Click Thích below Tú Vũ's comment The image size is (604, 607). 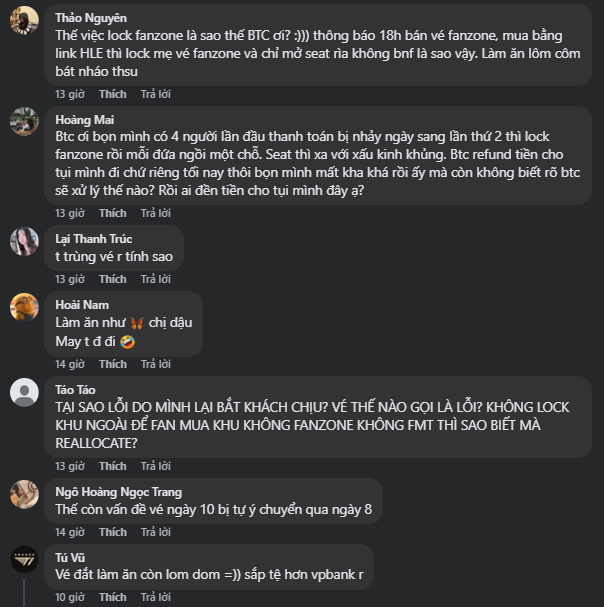[x=113, y=597]
